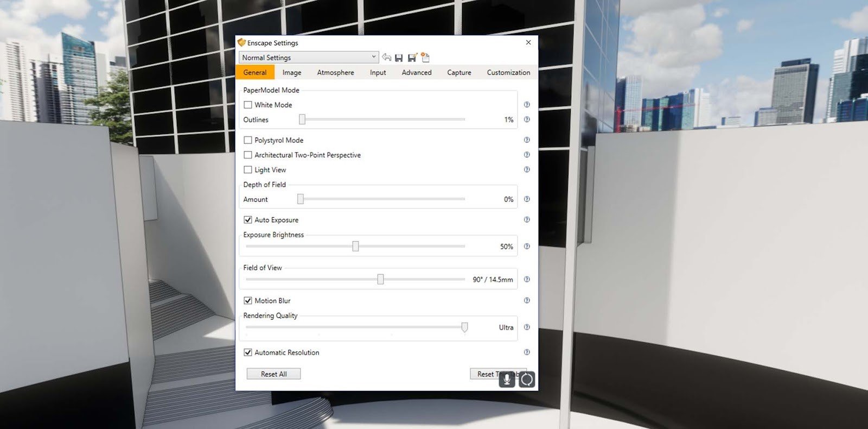
Task: Switch to the Atmosphere tab
Action: tap(335, 72)
